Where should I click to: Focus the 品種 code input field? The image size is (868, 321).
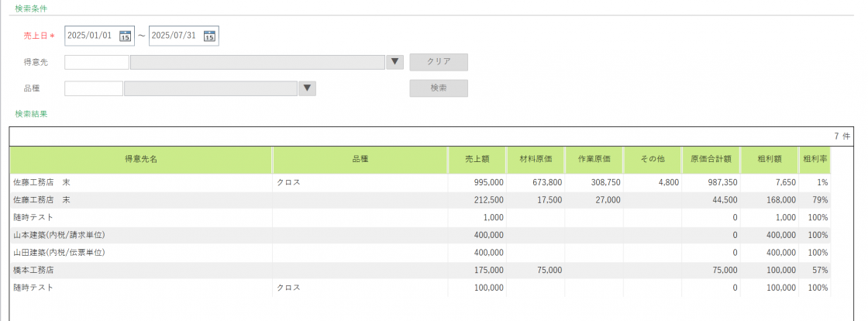tap(94, 88)
